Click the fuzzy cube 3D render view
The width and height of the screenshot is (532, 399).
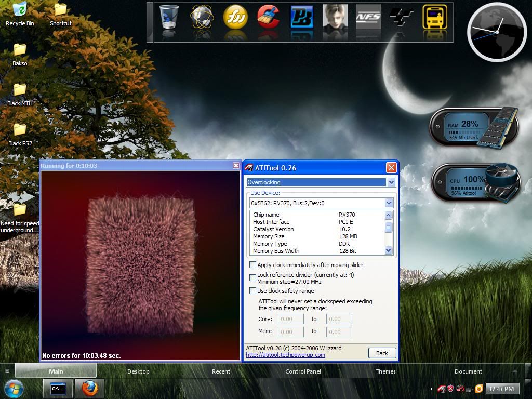pos(140,265)
